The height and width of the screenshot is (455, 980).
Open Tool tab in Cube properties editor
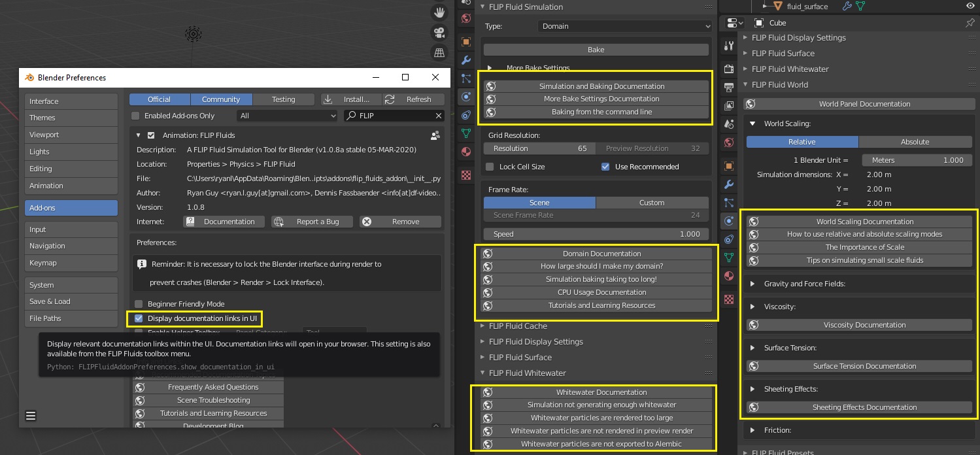pos(728,46)
